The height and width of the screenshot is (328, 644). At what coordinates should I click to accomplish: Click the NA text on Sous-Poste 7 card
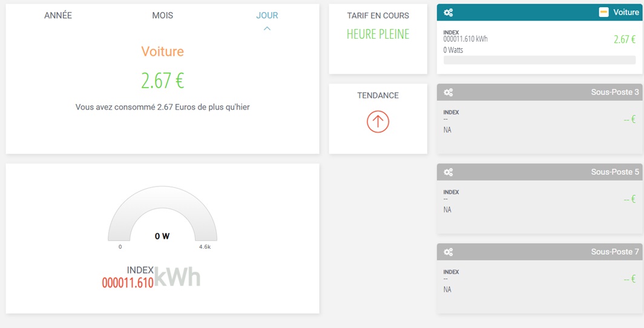[x=447, y=289]
